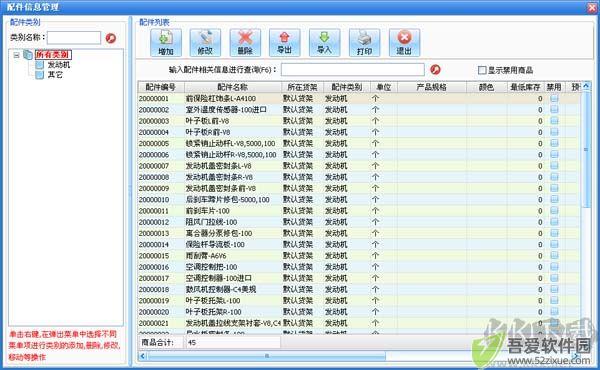Select row 叶子板R前-V8
Image resolution: width=600 pixels, height=370 pixels.
tap(359, 132)
